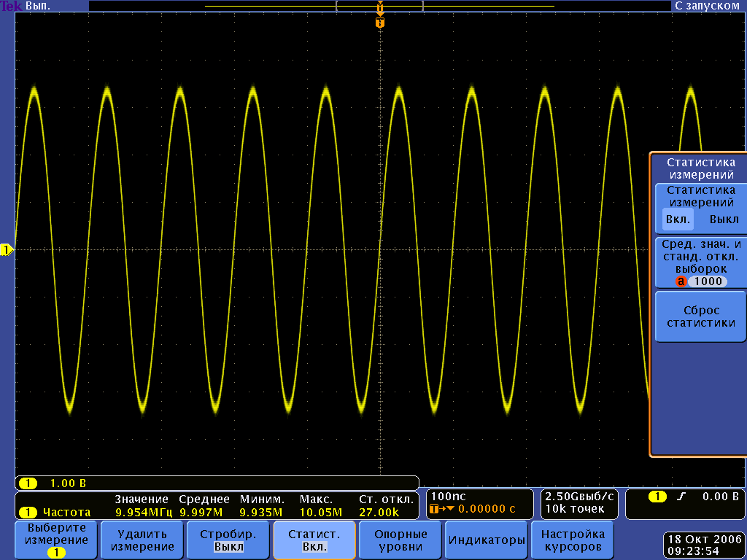Click the trigger delay T arrow icon

(x=442, y=509)
